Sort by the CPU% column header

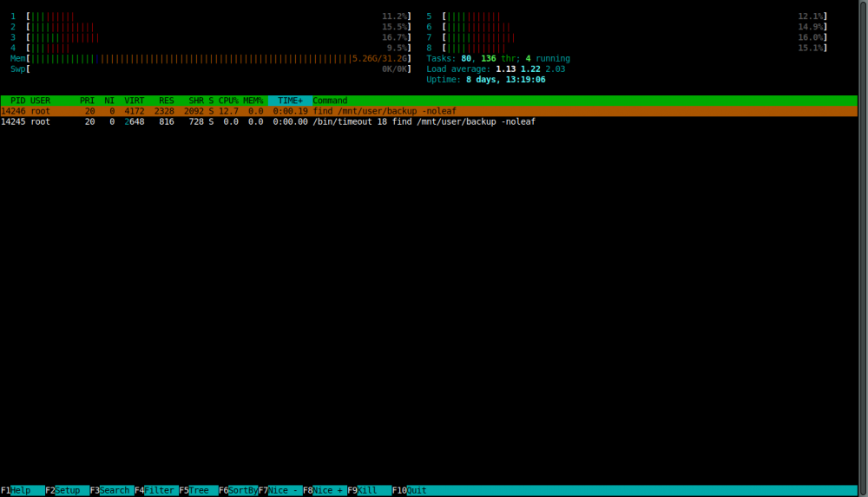pyautogui.click(x=228, y=101)
